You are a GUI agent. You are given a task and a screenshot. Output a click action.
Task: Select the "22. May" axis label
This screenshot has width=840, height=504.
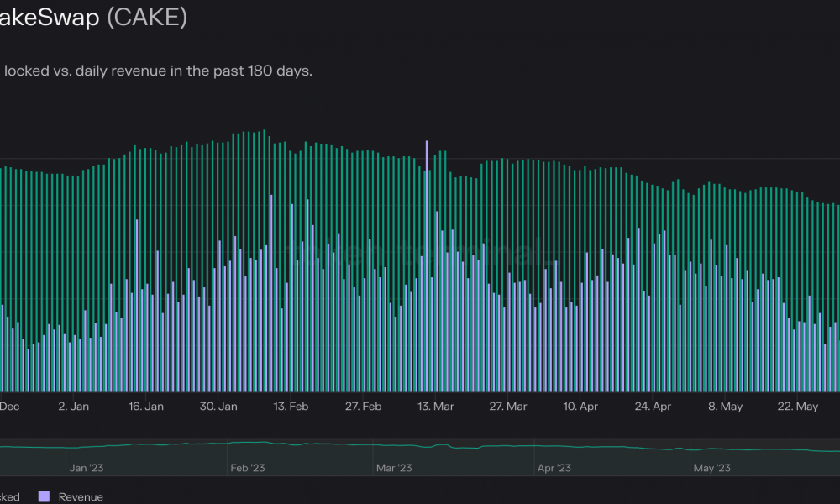(798, 407)
